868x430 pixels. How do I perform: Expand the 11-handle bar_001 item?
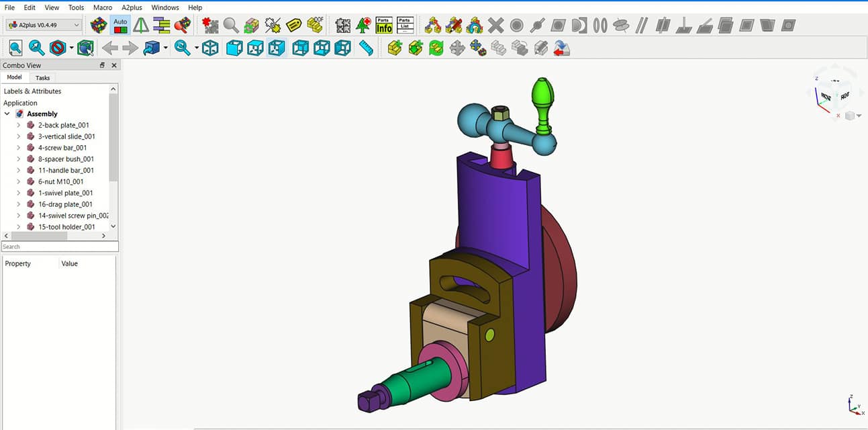[18, 171]
